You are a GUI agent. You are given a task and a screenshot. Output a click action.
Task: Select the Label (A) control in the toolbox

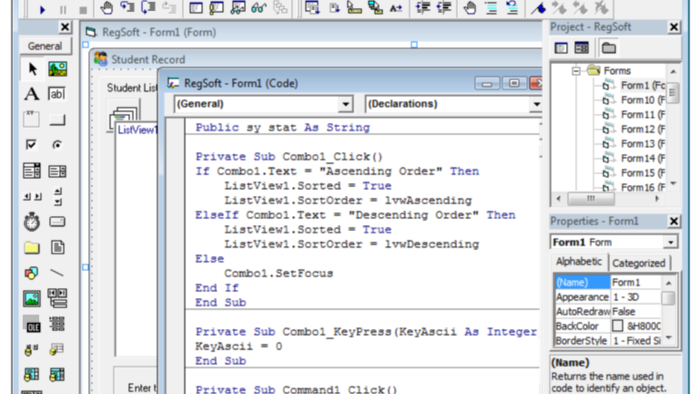[32, 94]
